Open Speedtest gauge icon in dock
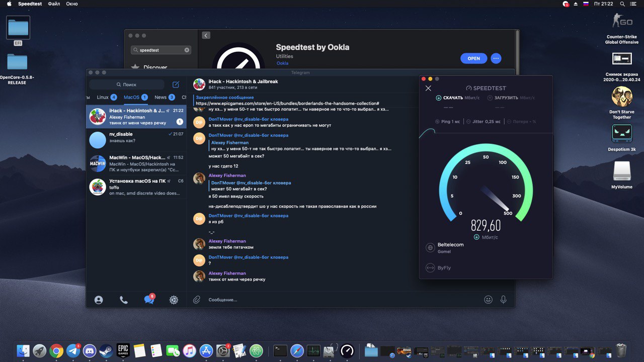The image size is (644, 362). pyautogui.click(x=347, y=350)
